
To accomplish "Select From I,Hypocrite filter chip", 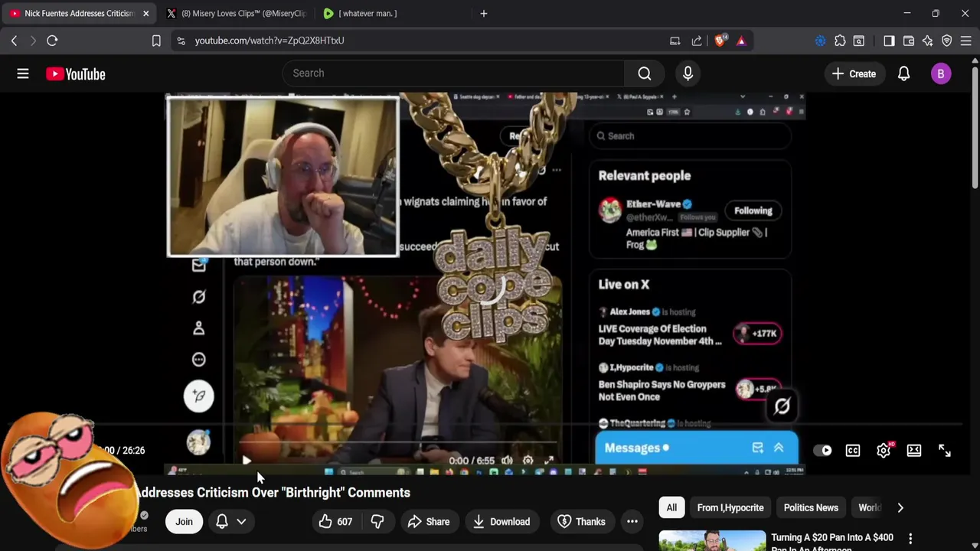I will click(x=730, y=507).
